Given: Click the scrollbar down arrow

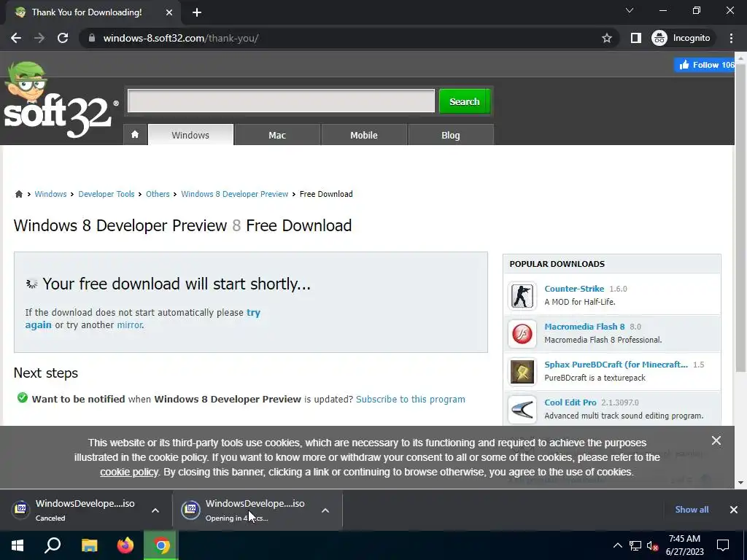Looking at the screenshot, I should [x=741, y=483].
